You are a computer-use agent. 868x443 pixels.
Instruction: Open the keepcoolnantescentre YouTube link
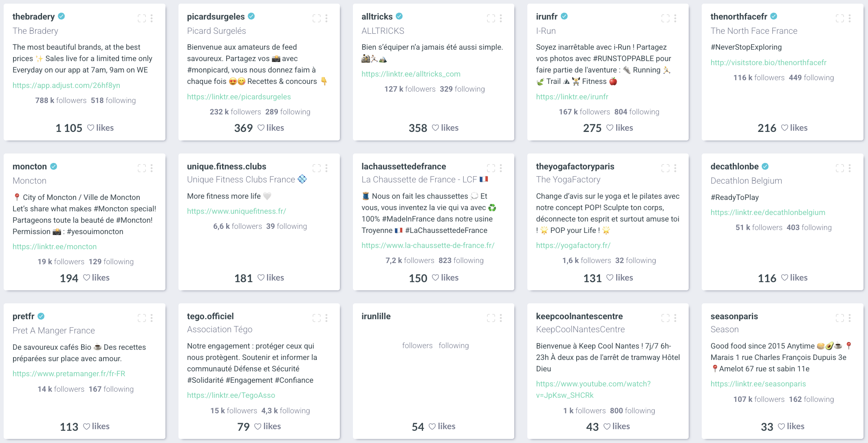(593, 390)
